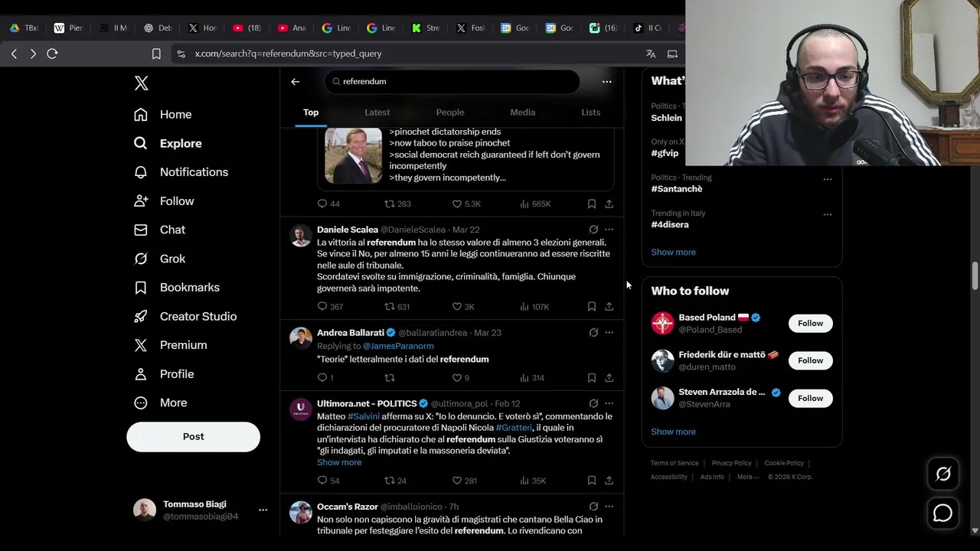This screenshot has width=980, height=551.
Task: Open Grok in sidebar
Action: coord(160,259)
